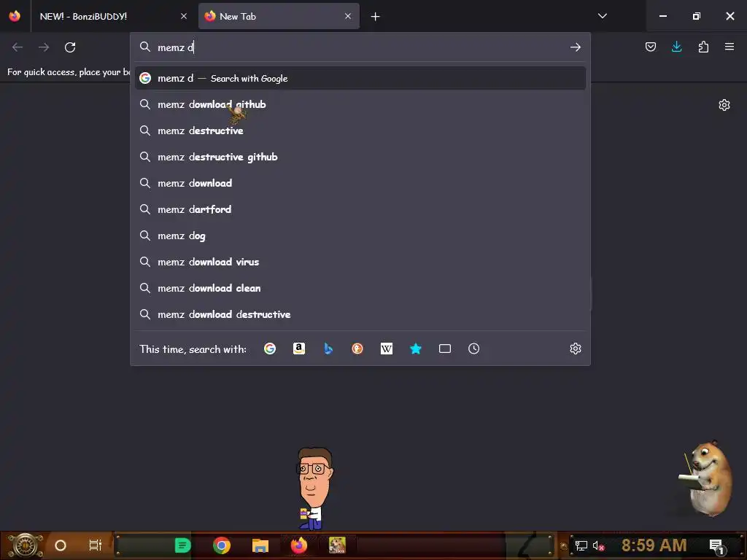747x560 pixels.
Task: Select 'memz d — Search with Google' result
Action: pos(360,78)
